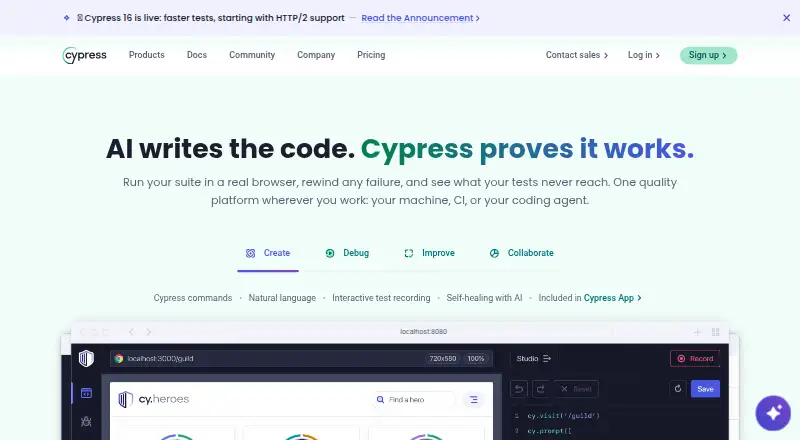800x440 pixels.
Task: Click the Cypress logo
Action: [85, 55]
